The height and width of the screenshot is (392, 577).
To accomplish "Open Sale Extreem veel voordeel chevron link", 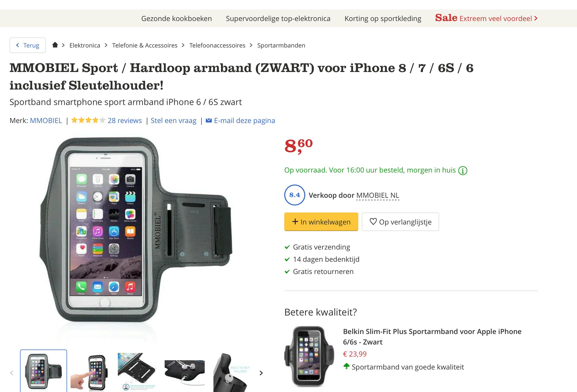I will (x=486, y=18).
